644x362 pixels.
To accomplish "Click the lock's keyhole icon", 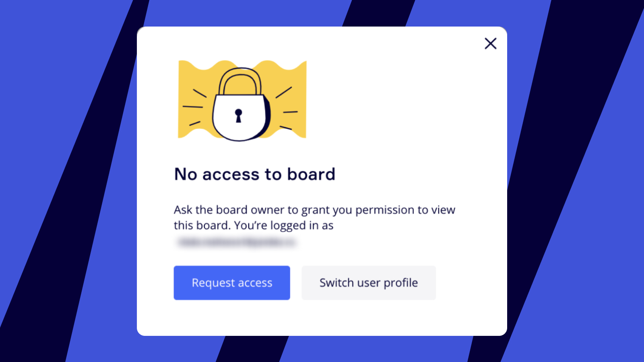I will 238,115.
